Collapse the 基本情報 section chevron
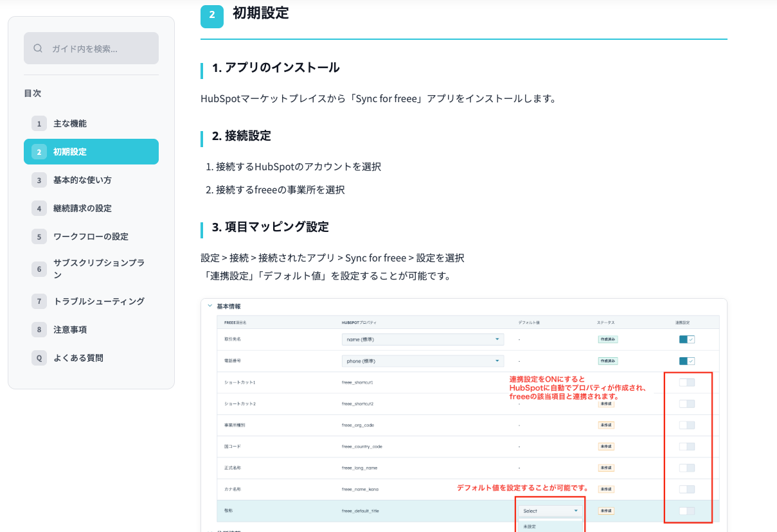The width and height of the screenshot is (777, 532). point(209,306)
